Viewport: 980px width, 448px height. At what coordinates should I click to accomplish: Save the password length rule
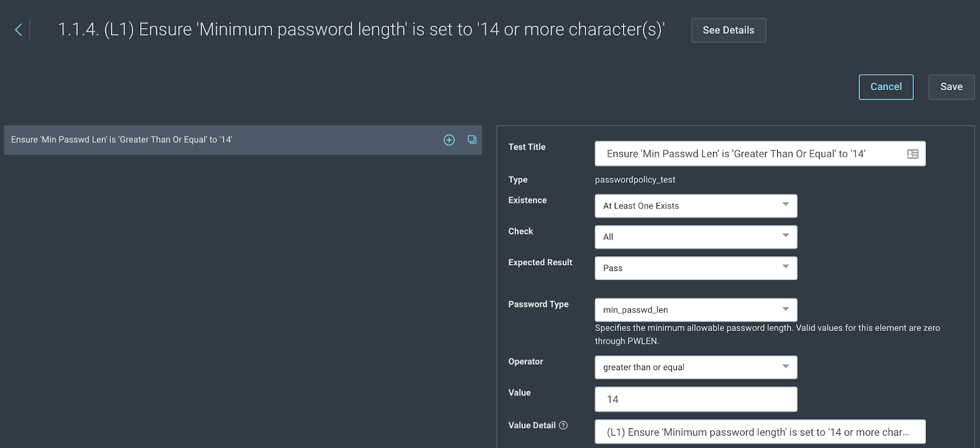951,87
